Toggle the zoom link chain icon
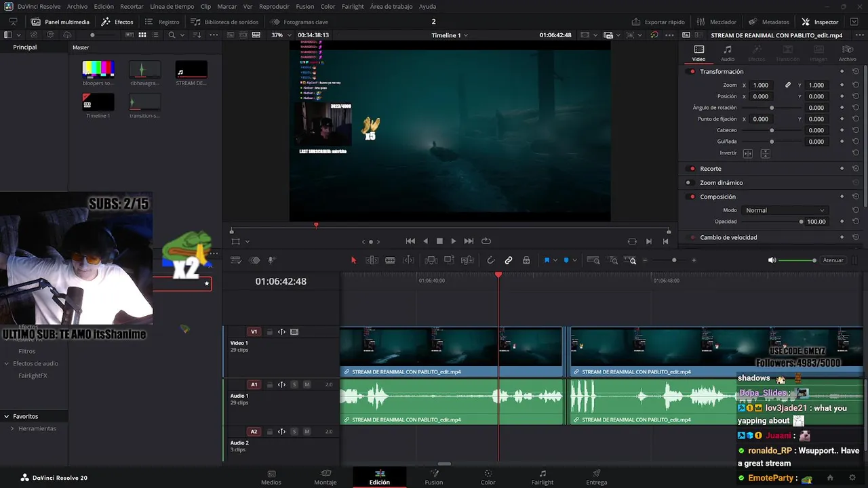The width and height of the screenshot is (868, 488). (x=788, y=85)
